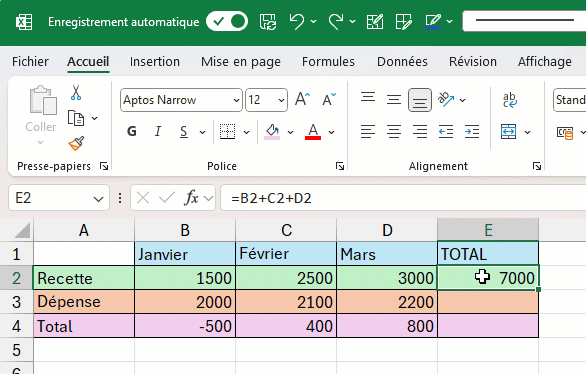
Task: Center text horizontally
Action: [394, 132]
